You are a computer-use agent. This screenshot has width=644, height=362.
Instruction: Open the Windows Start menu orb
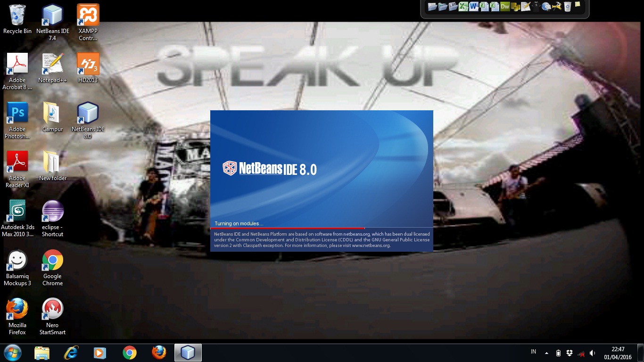(x=13, y=353)
